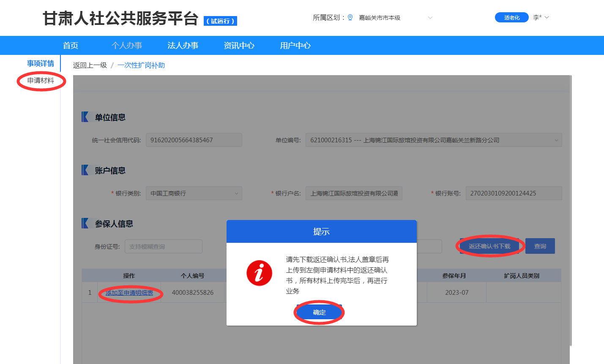Click the red info icon in dialog
This screenshot has width=604, height=364.
pyautogui.click(x=259, y=273)
